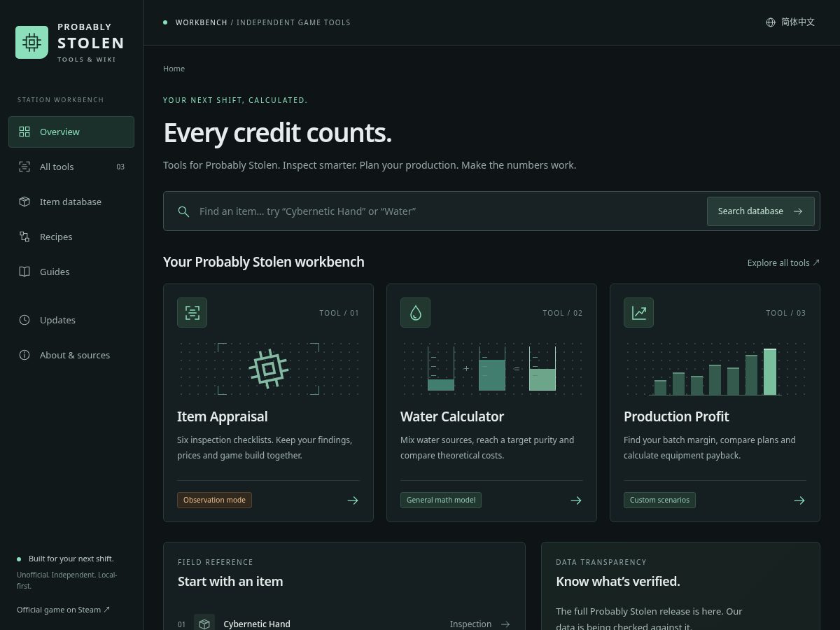Click the arrow on Item Appraisal card
The image size is (840, 630).
[353, 500]
